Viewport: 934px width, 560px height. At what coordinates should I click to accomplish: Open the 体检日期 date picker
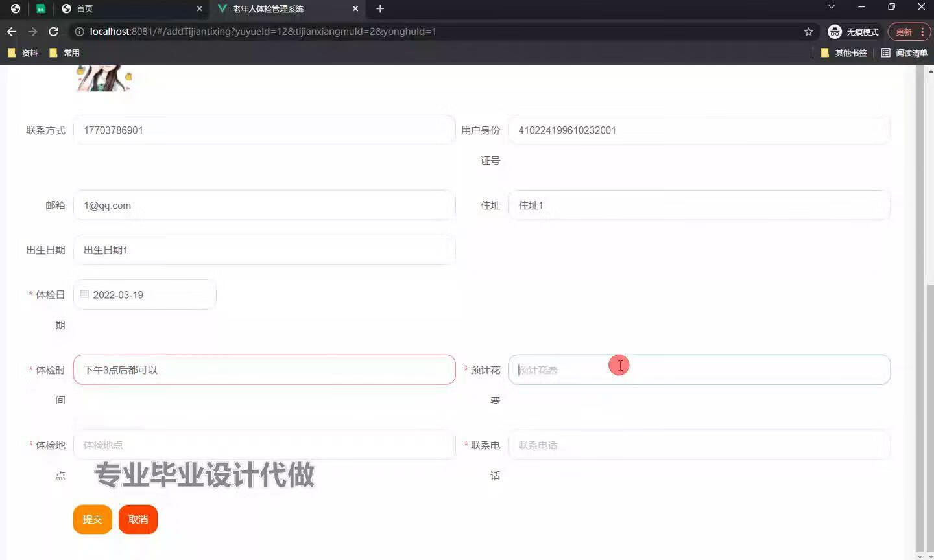click(145, 295)
